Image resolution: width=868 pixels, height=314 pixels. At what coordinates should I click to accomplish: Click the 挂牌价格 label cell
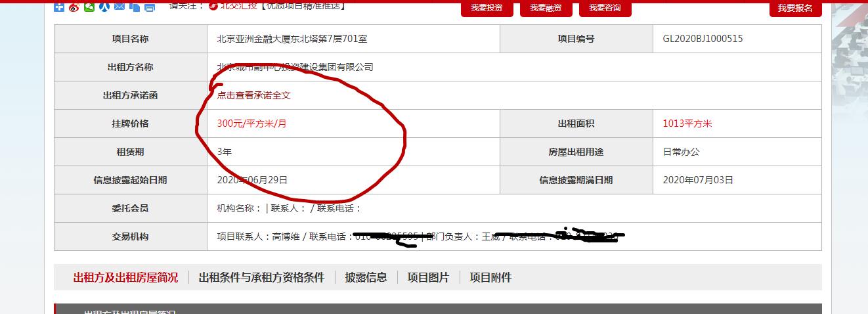pyautogui.click(x=131, y=123)
